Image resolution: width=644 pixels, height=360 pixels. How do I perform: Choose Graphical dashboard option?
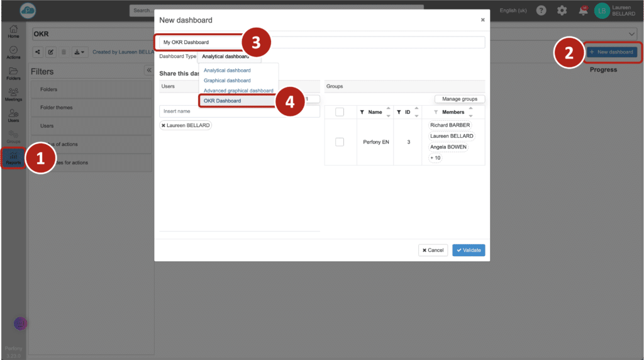(x=227, y=81)
